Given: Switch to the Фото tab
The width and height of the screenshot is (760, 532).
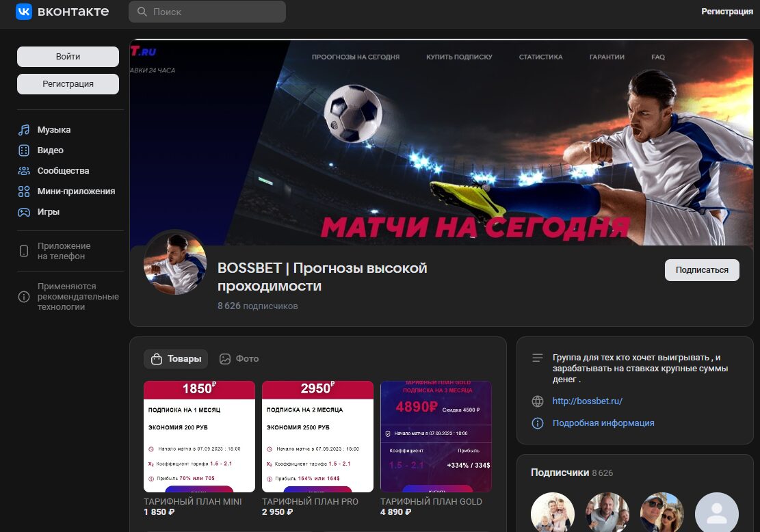Looking at the screenshot, I should click(239, 359).
